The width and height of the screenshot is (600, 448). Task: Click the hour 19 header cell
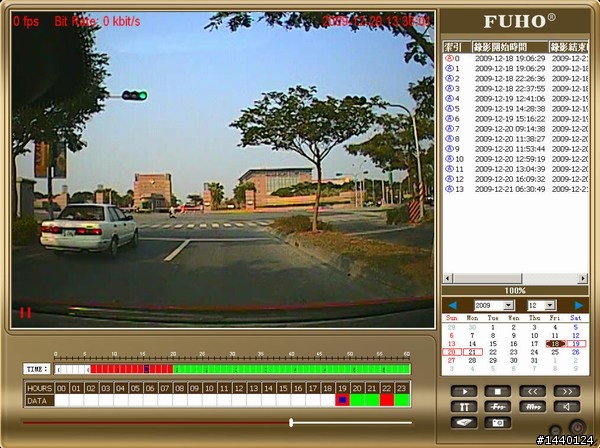(x=342, y=388)
